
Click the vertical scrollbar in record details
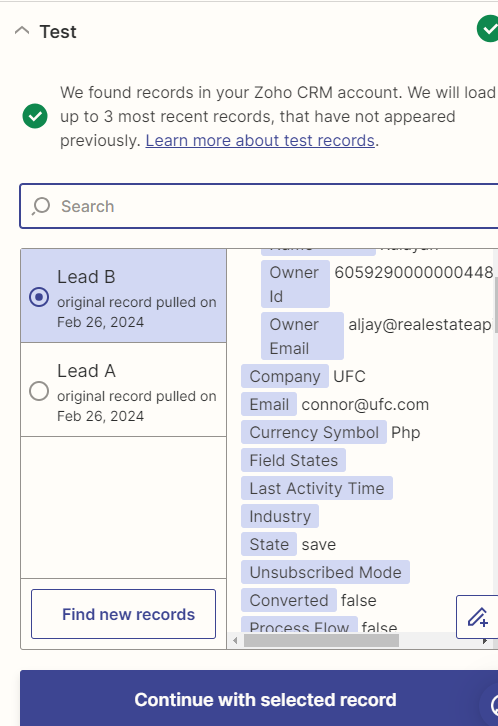click(x=496, y=305)
